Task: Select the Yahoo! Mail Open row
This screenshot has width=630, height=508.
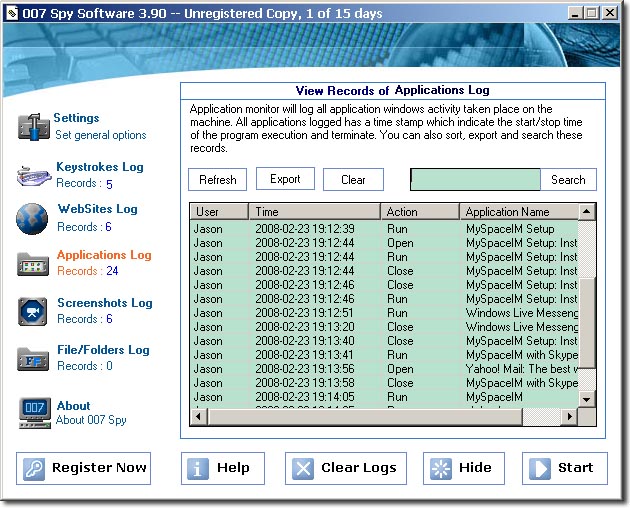Action: (384, 369)
